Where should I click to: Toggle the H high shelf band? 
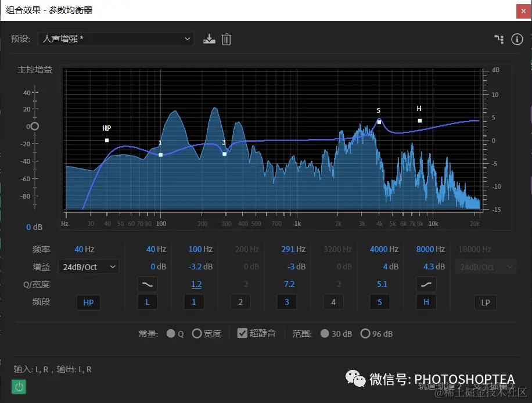pos(426,302)
